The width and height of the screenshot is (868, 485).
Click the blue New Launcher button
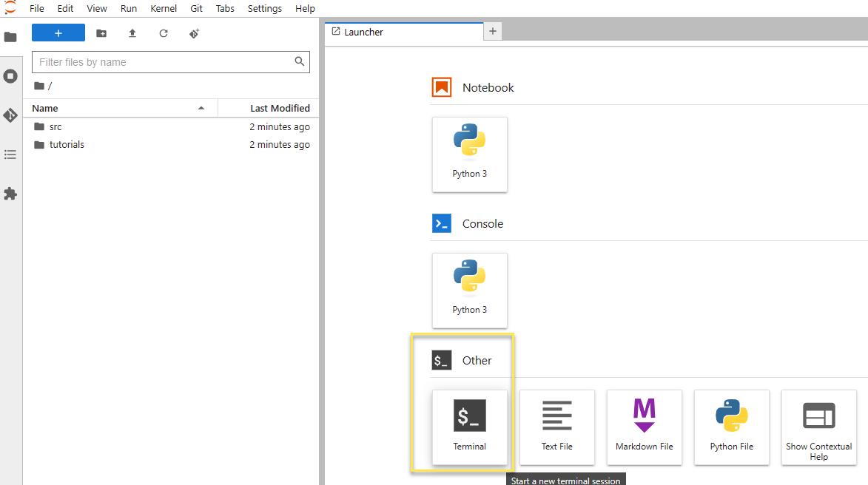58,33
